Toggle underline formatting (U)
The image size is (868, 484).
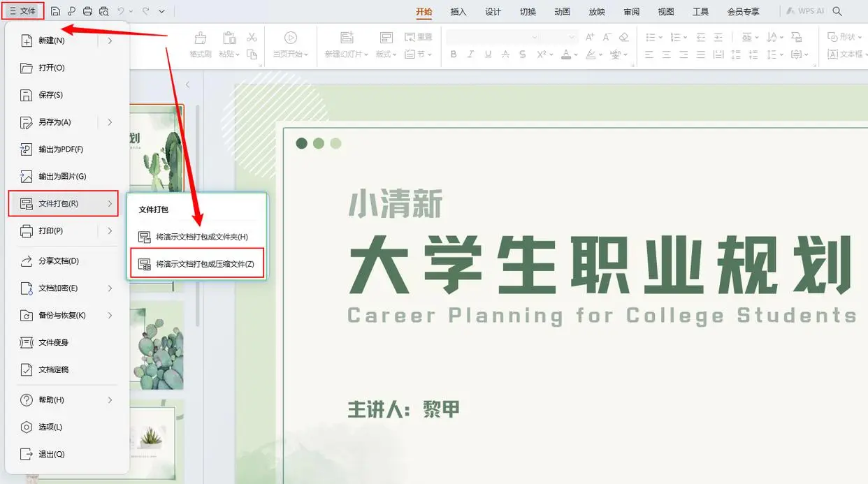[488, 54]
